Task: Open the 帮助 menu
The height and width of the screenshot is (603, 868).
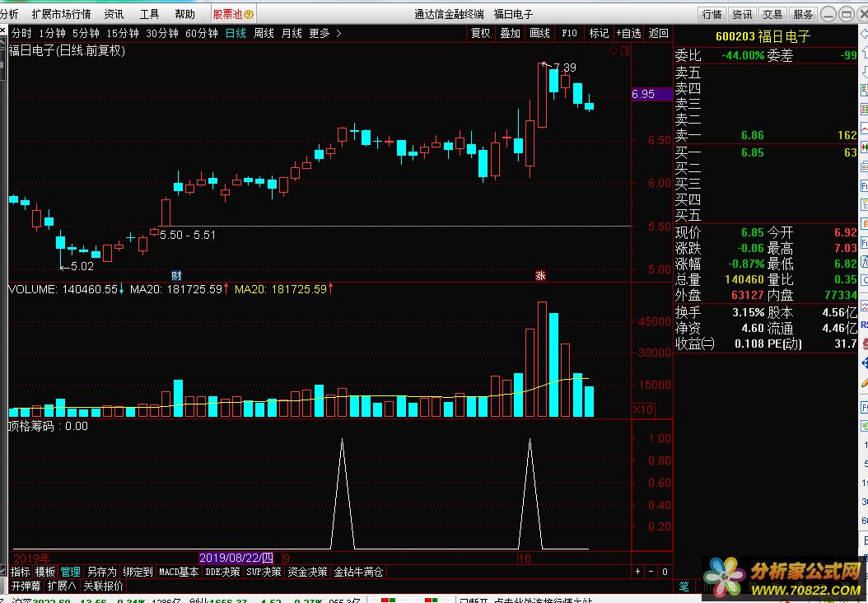Action: click(184, 14)
